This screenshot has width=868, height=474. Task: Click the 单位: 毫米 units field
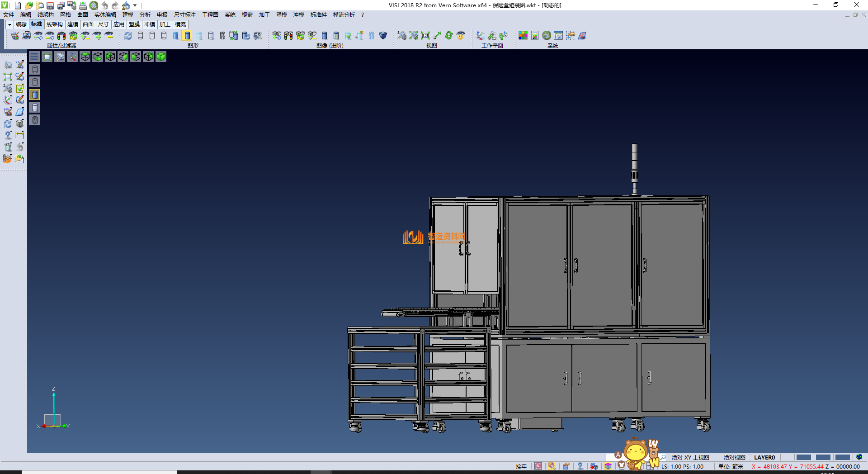click(731, 466)
